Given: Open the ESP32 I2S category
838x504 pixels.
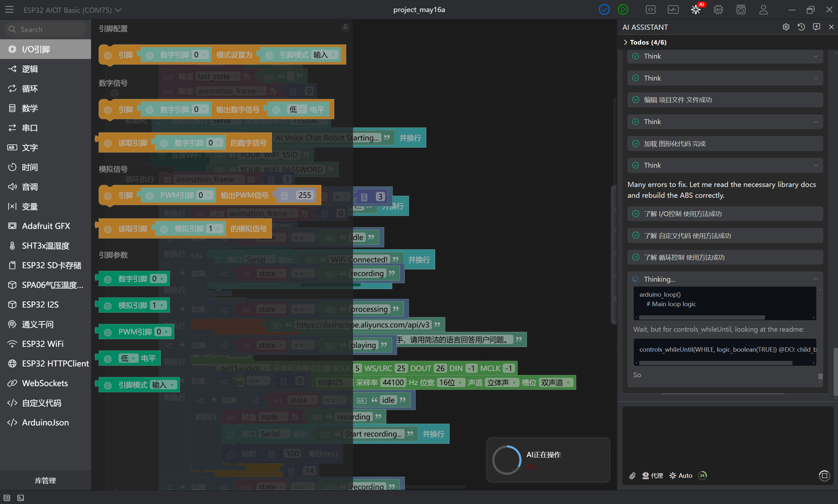Looking at the screenshot, I should [46, 305].
